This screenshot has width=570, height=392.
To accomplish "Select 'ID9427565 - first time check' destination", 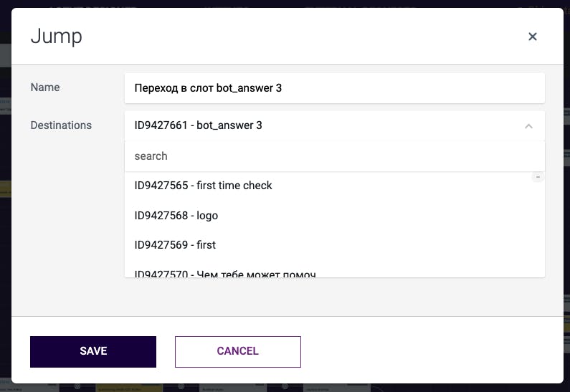I will point(204,186).
